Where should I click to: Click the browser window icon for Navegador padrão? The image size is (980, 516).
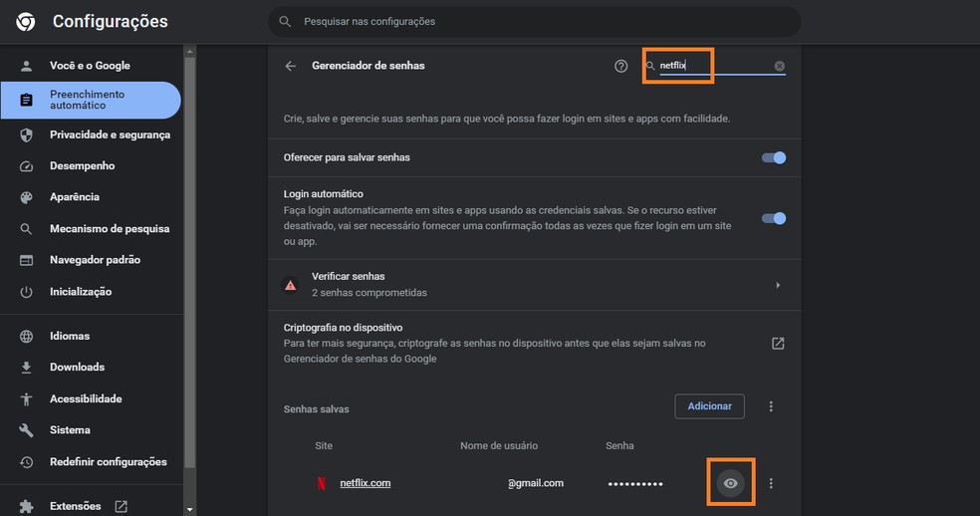(26, 260)
